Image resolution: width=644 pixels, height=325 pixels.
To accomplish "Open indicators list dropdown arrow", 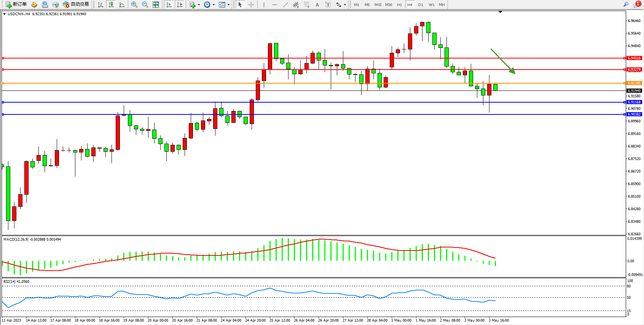I will coord(199,5).
